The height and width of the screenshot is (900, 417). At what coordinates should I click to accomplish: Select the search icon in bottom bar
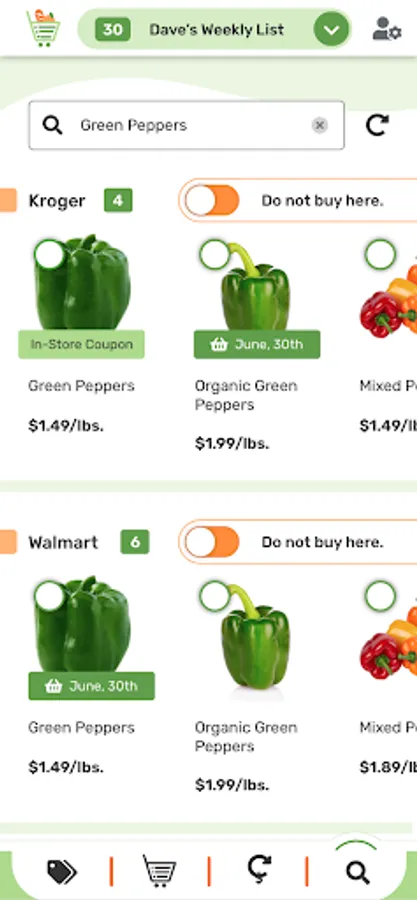tap(357, 873)
